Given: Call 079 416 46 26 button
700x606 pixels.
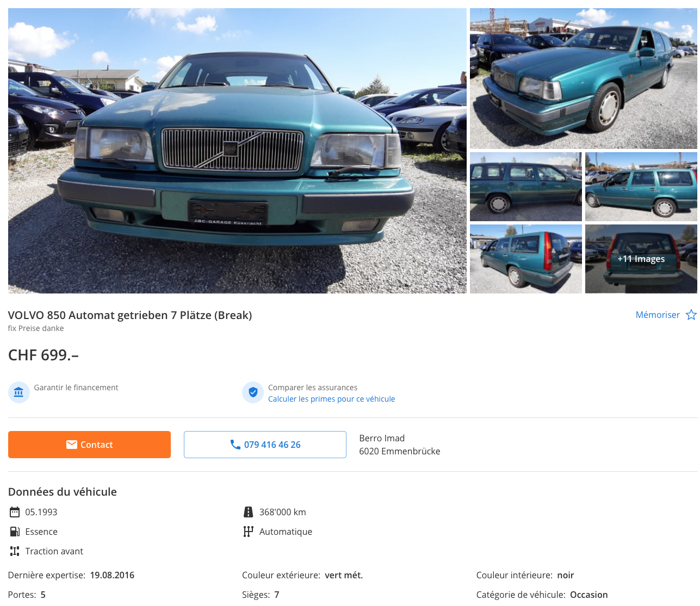Looking at the screenshot, I should pos(265,445).
